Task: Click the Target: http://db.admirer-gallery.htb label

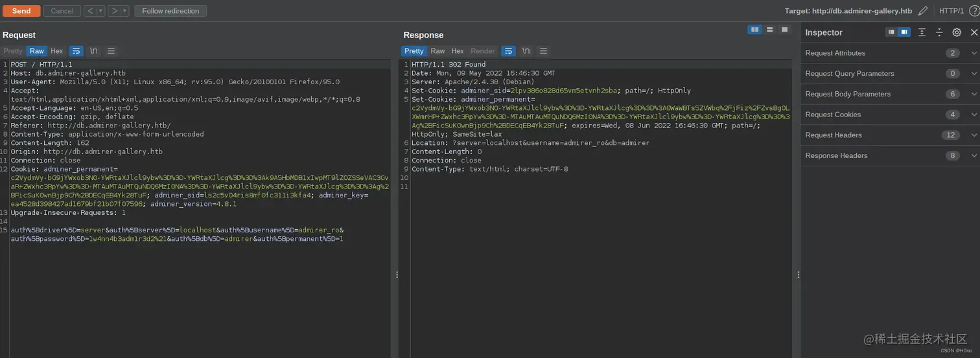Action: (848, 11)
